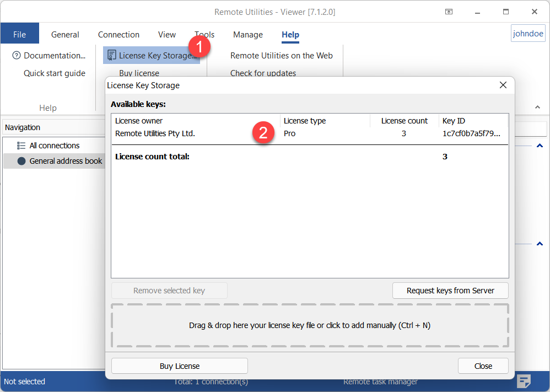
Task: Open the johndoe account button
Action: pos(528,34)
